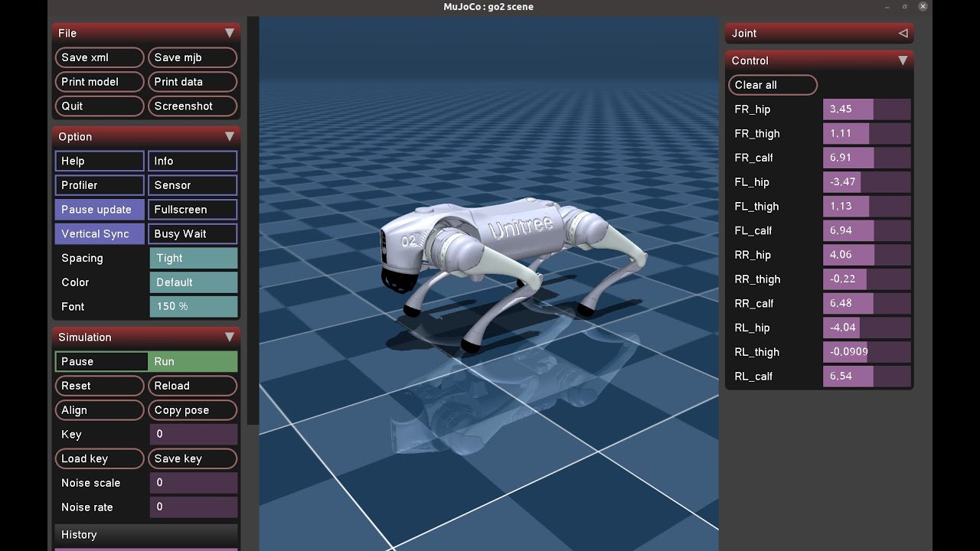Screen dimensions: 980x551
Task: Click the Save key button
Action: coord(192,458)
